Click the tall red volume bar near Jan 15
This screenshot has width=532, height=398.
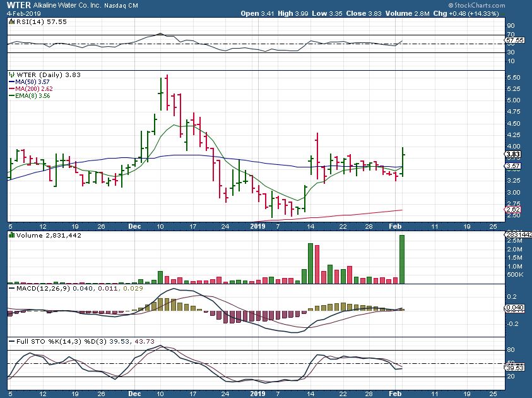317,265
